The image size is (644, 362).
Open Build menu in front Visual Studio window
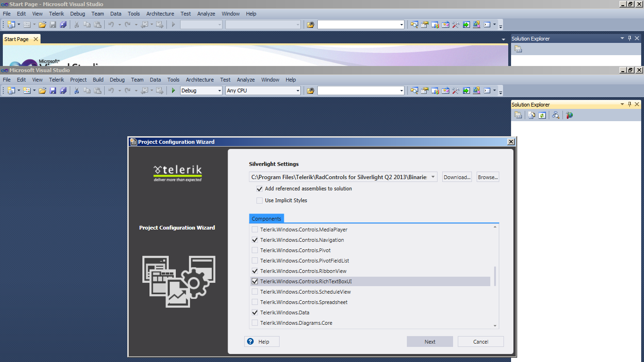pos(98,80)
